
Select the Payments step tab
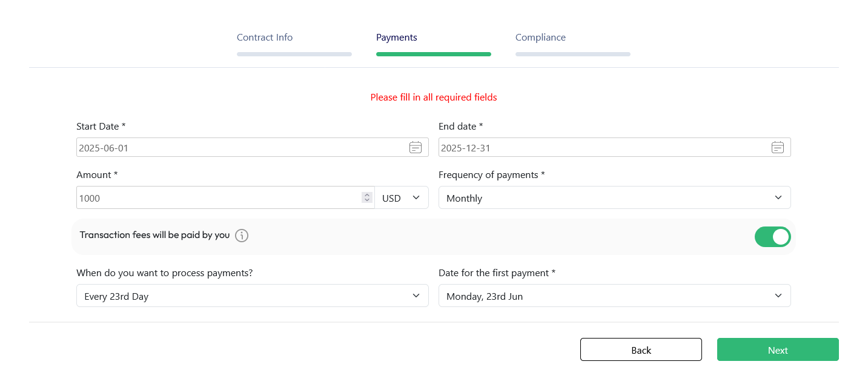pyautogui.click(x=397, y=38)
